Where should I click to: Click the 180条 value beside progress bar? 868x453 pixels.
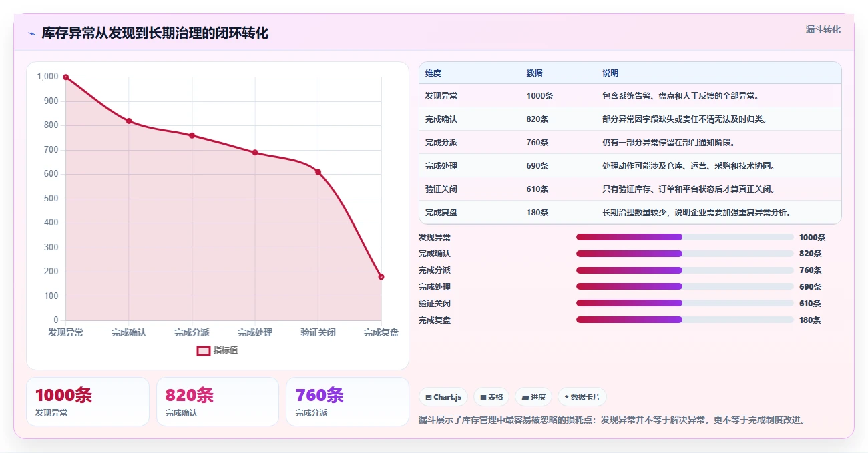[810, 320]
